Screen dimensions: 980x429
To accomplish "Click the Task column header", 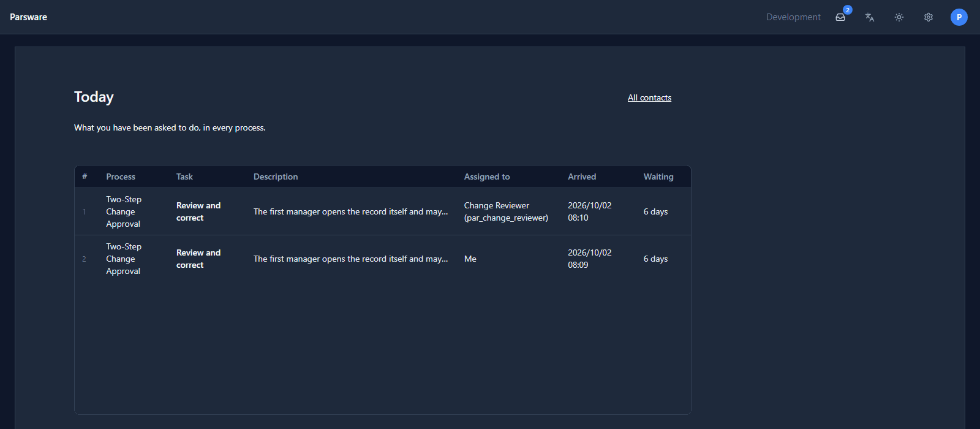I will (x=184, y=177).
